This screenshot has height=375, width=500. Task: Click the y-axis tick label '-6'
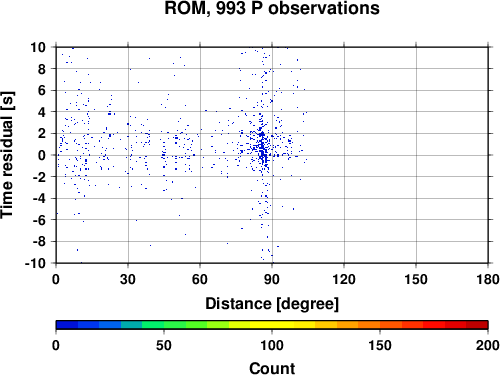coord(39,220)
